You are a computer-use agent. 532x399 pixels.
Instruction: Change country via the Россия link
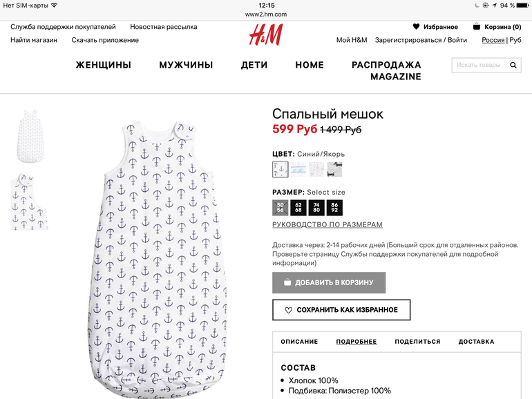[493, 40]
